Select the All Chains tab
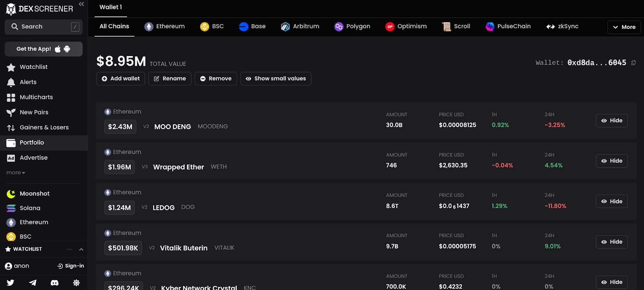Image resolution: width=644 pixels, height=290 pixels. click(x=114, y=27)
